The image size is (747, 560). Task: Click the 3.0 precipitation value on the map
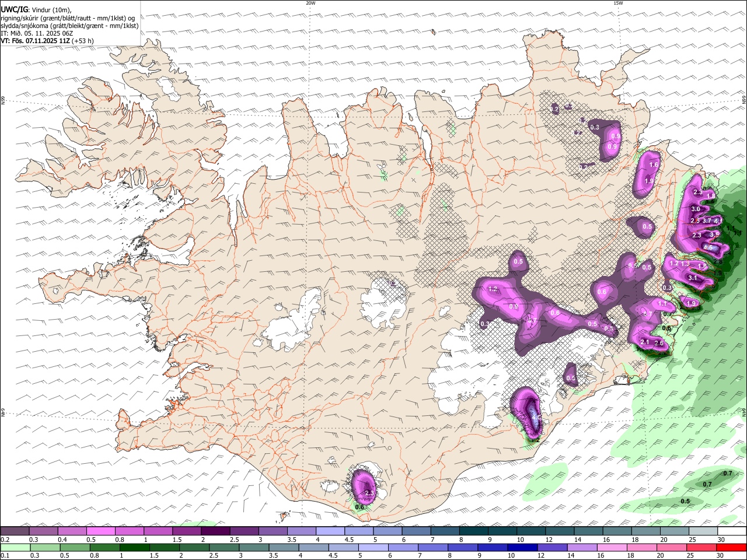click(695, 209)
